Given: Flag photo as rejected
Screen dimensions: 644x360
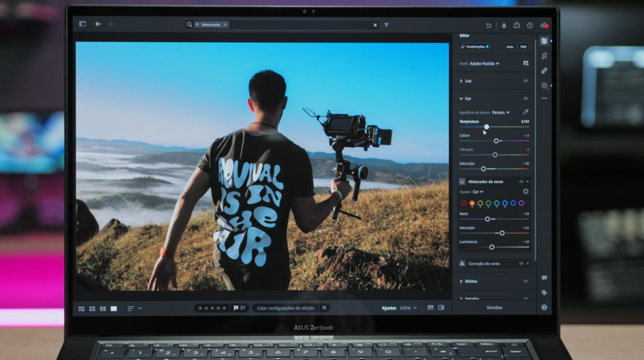Looking at the screenshot, I should [243, 308].
